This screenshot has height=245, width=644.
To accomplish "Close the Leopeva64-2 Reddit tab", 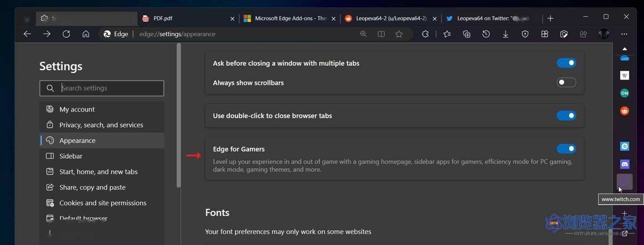I will (x=435, y=18).
